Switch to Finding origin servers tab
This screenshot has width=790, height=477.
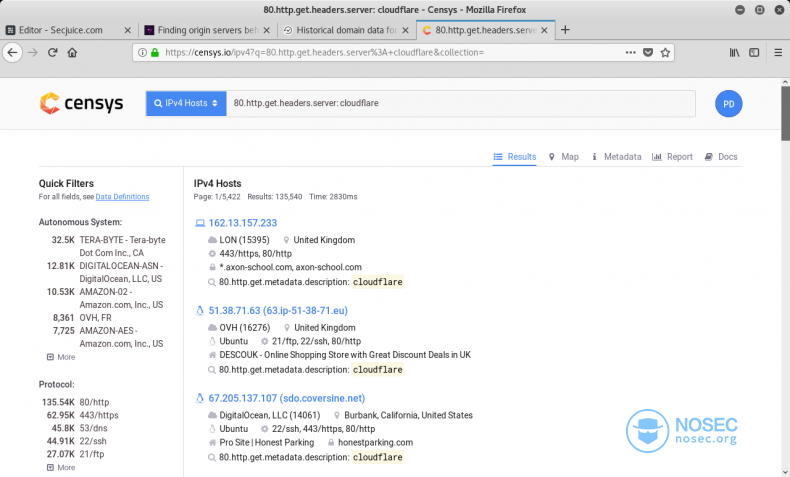(x=208, y=30)
